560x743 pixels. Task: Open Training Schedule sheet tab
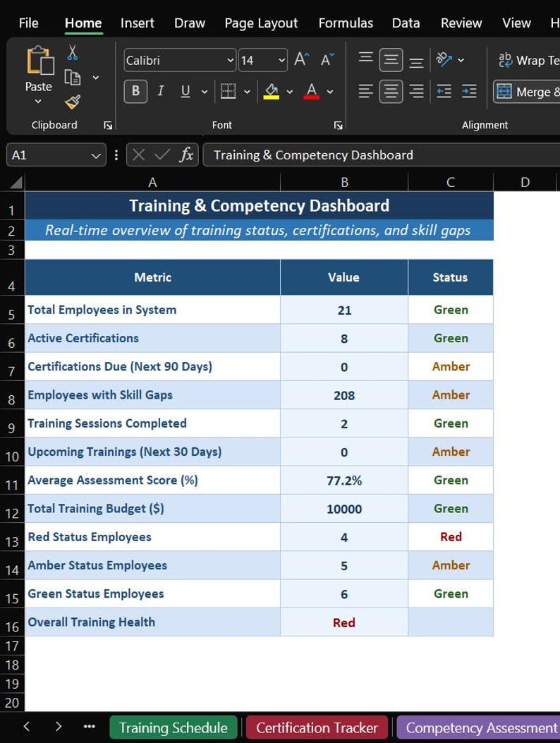tap(174, 727)
